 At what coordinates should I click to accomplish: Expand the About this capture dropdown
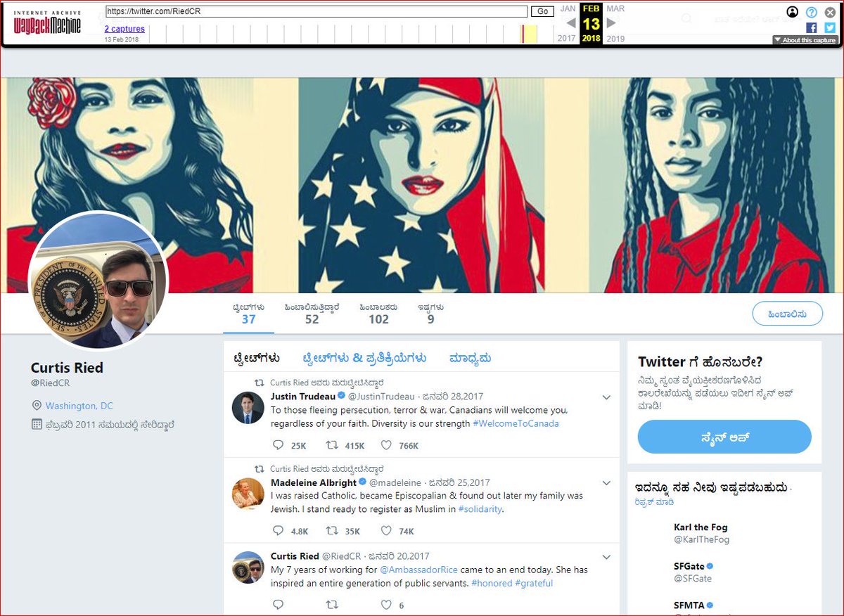click(805, 40)
